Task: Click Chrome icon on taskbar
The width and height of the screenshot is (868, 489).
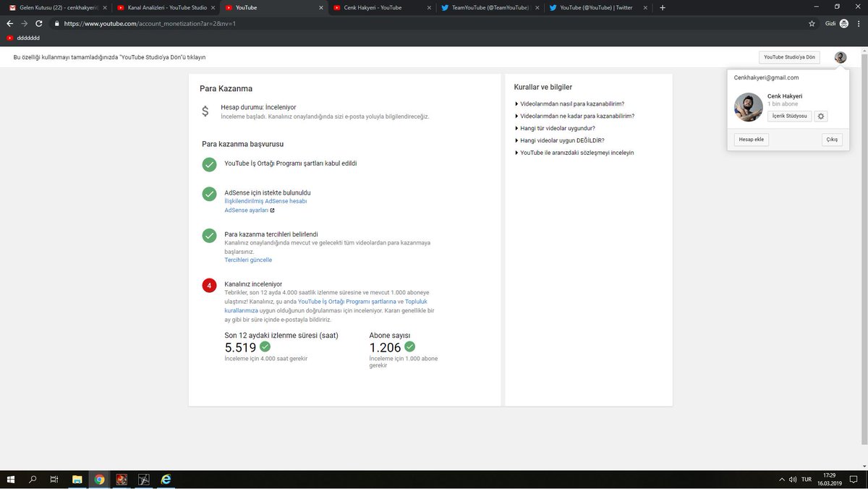Action: (x=99, y=479)
